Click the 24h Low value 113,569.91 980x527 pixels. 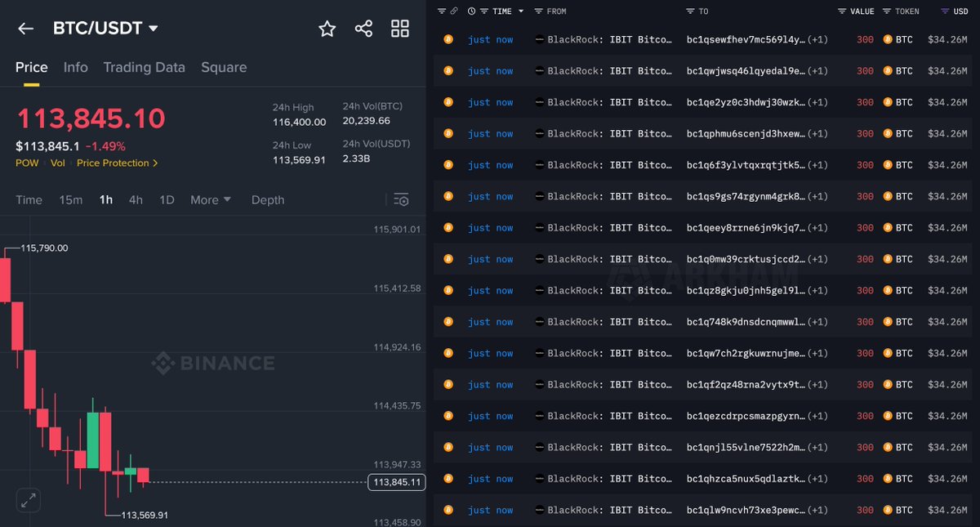(x=299, y=159)
